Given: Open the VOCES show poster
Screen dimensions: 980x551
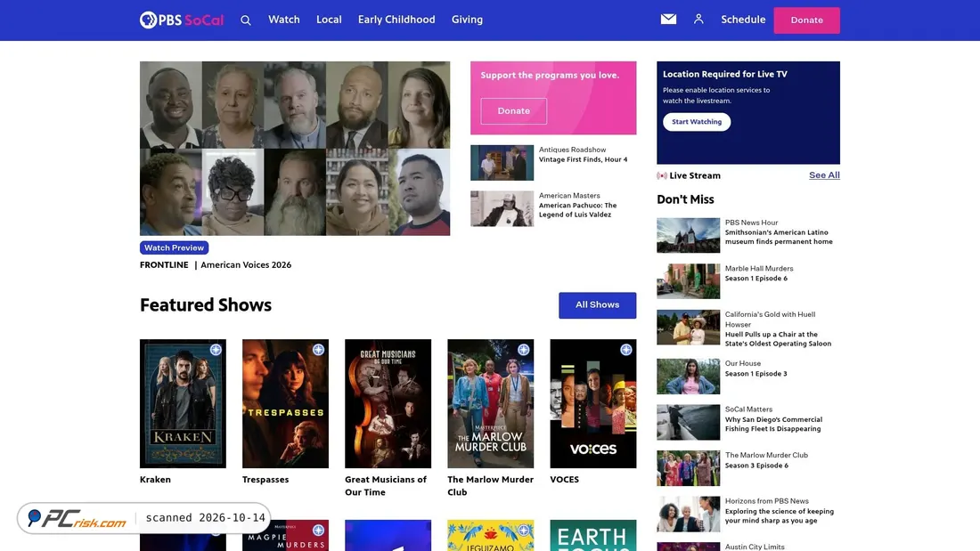Looking at the screenshot, I should coord(593,403).
